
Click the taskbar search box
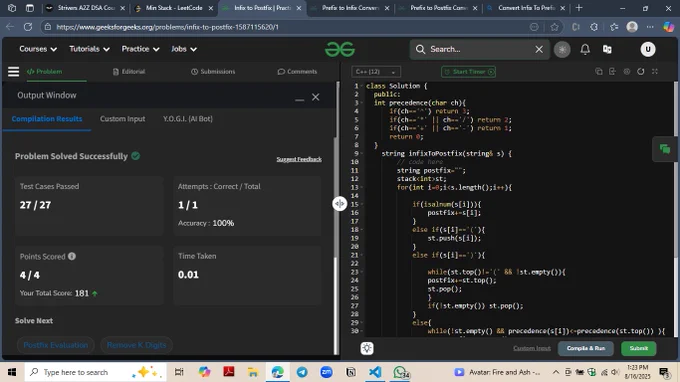[95, 372]
